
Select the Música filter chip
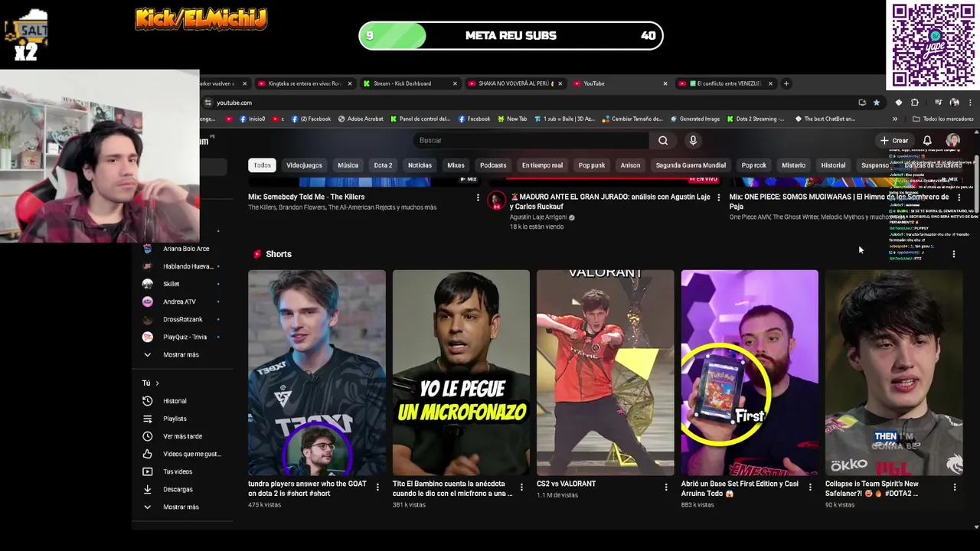pos(348,165)
